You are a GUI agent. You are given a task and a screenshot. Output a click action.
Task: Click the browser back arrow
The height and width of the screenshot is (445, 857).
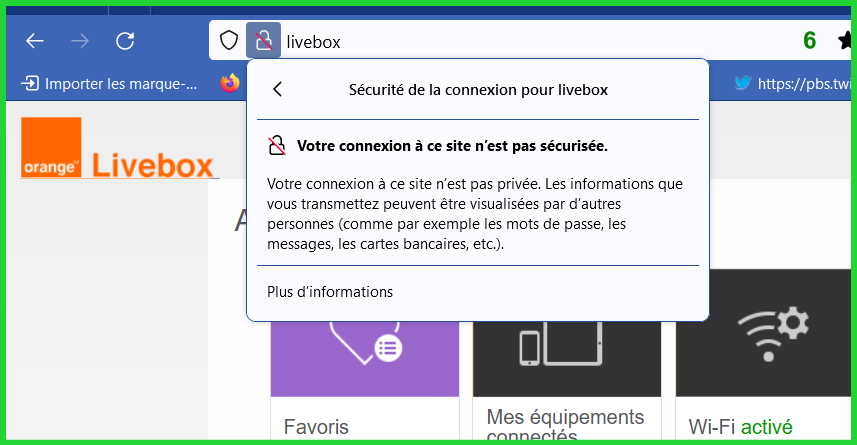[35, 41]
